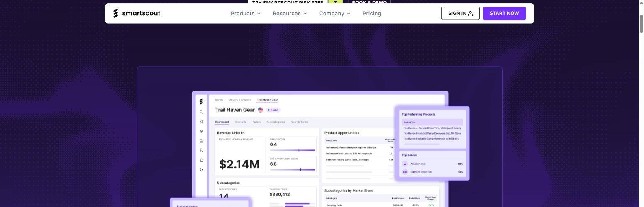Click the Brand badge next to Trail Haven Gear
Image resolution: width=644 pixels, height=207 pixels.
(x=273, y=110)
